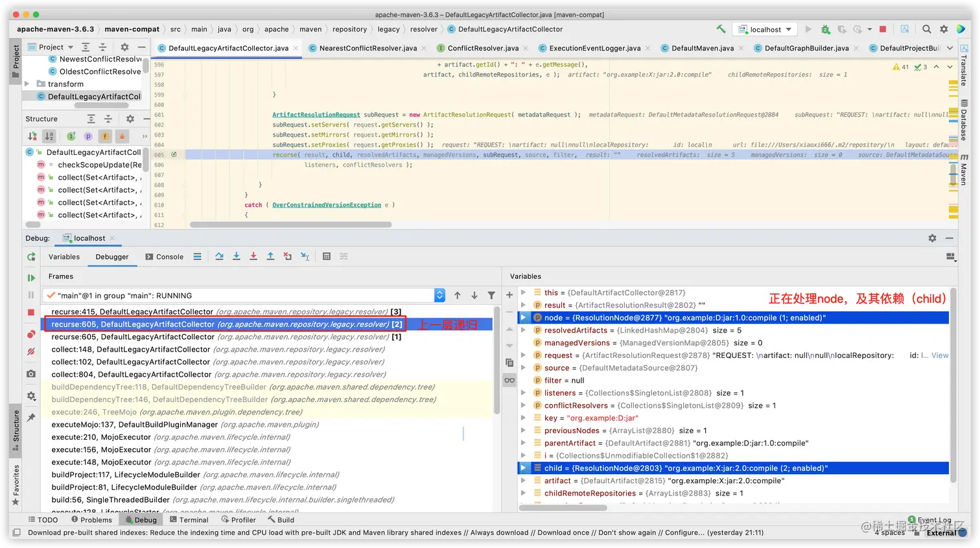
Task: Click the Build hammer icon in the toolbar
Action: click(x=721, y=29)
